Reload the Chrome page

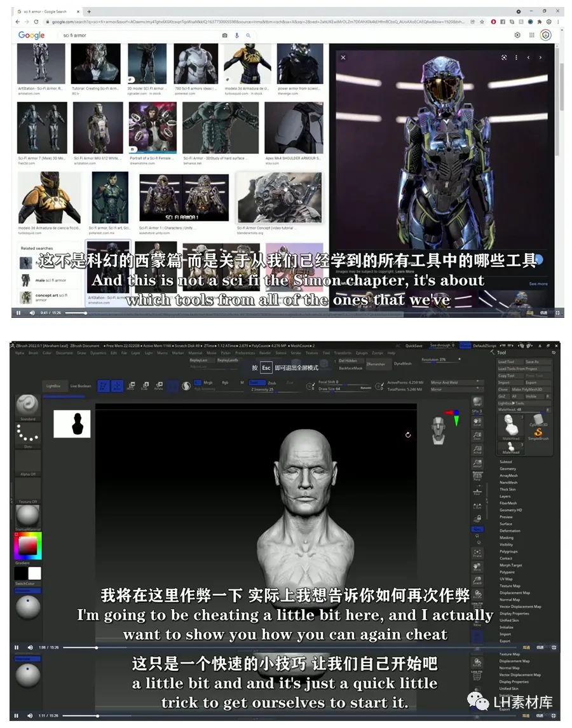pos(36,22)
